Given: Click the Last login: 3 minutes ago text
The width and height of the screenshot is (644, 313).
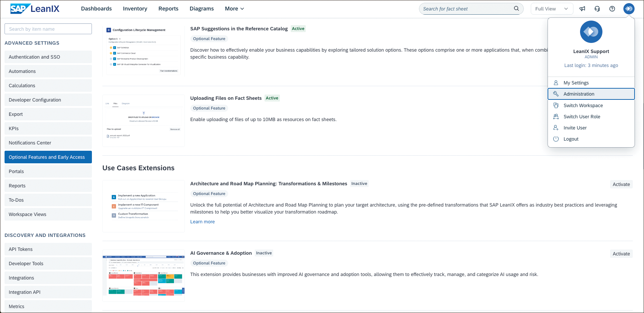Looking at the screenshot, I should (591, 65).
